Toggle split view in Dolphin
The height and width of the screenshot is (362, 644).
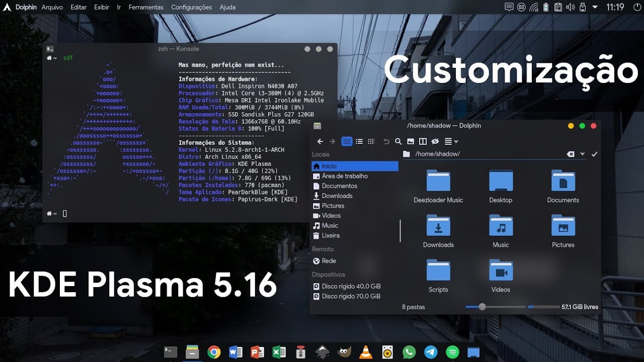click(423, 142)
